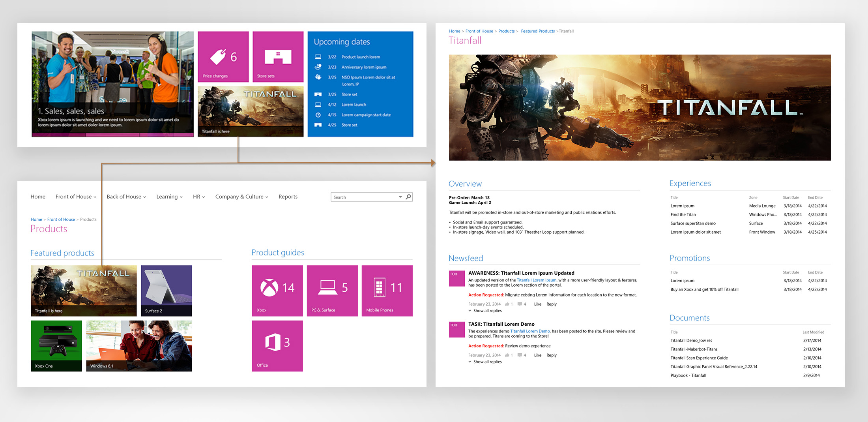Click Products breadcrumb on Titanfall page
This screenshot has height=422, width=868.
click(x=506, y=31)
